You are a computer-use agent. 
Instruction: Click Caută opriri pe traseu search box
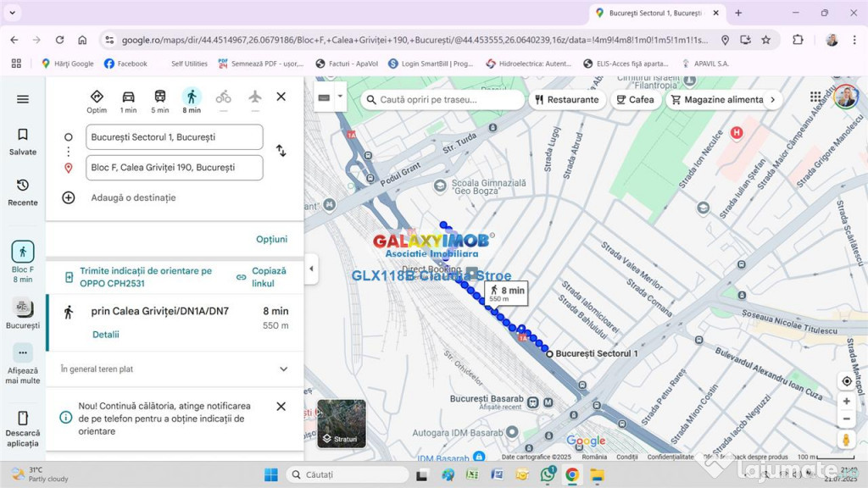(x=444, y=100)
